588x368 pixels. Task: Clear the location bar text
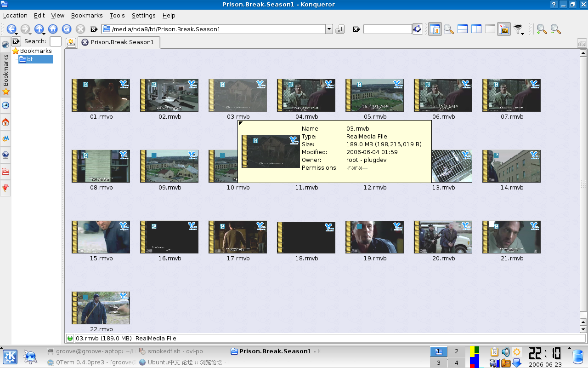(94, 29)
